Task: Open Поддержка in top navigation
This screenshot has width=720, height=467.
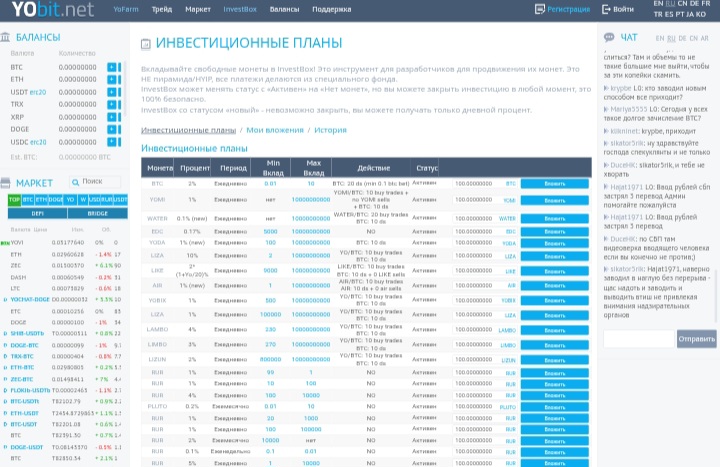Action: tap(332, 9)
